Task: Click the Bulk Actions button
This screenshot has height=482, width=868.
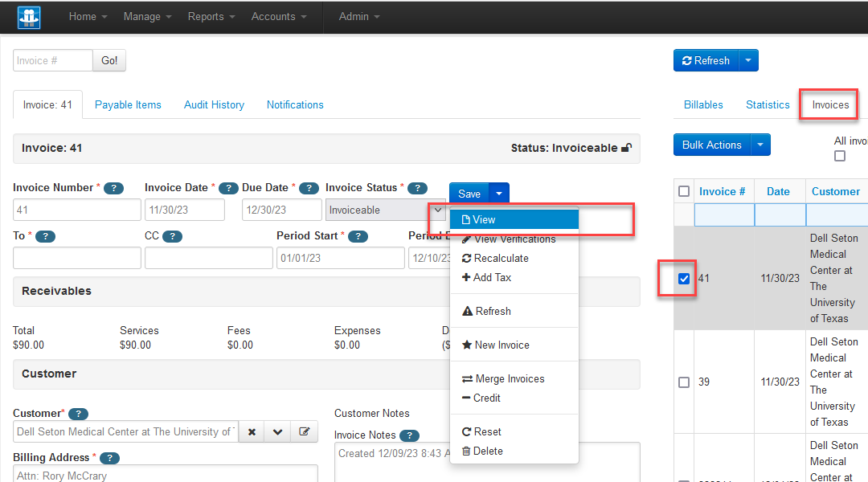Action: click(x=711, y=145)
